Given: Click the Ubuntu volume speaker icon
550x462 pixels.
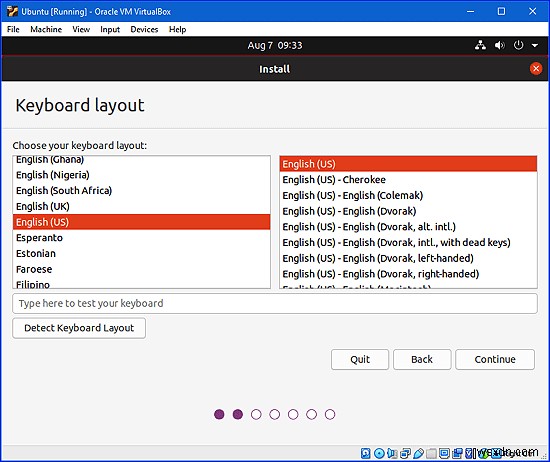Looking at the screenshot, I should coord(499,45).
